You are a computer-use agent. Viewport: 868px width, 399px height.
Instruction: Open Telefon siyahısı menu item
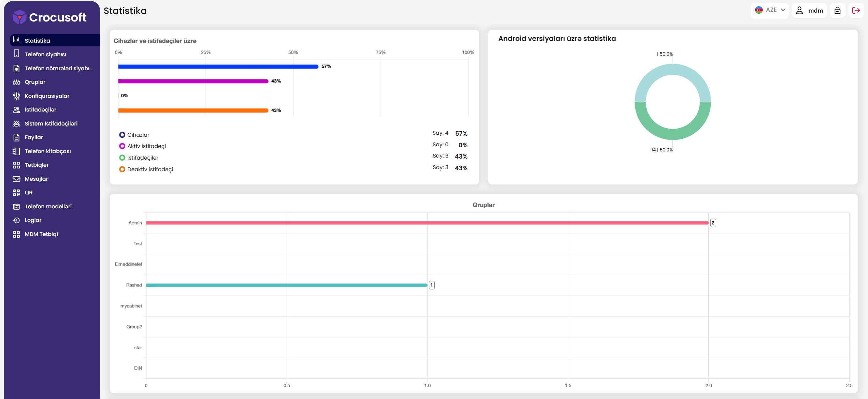tap(45, 55)
